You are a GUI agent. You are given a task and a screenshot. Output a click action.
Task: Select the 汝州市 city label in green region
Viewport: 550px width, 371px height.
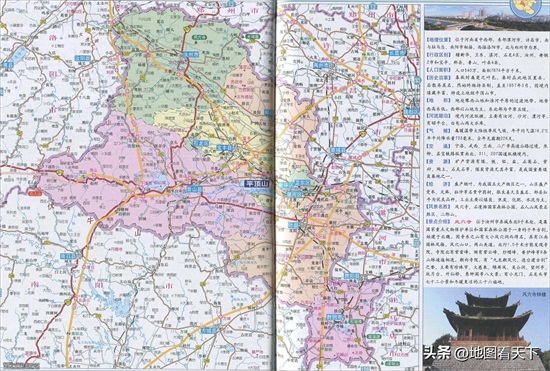(191, 54)
